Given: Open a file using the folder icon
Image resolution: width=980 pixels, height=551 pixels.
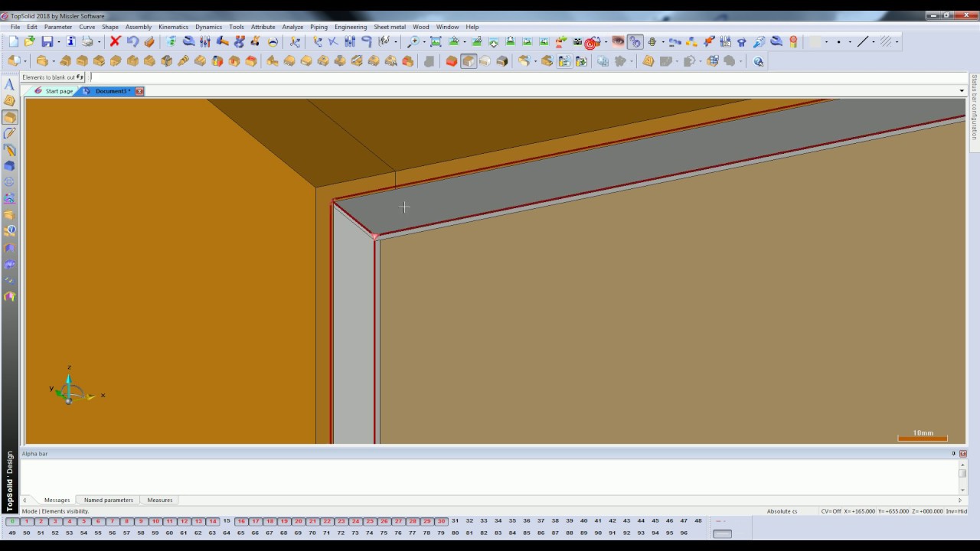Looking at the screenshot, I should point(30,42).
